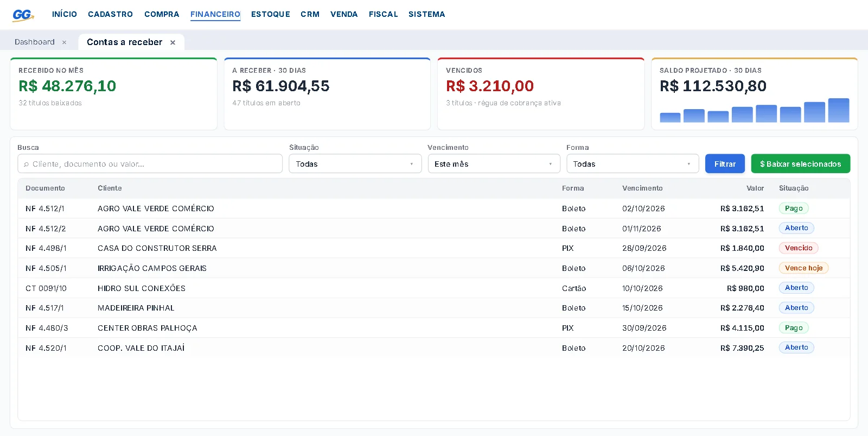868x436 pixels.
Task: Click the Vencido status badge
Action: point(799,248)
